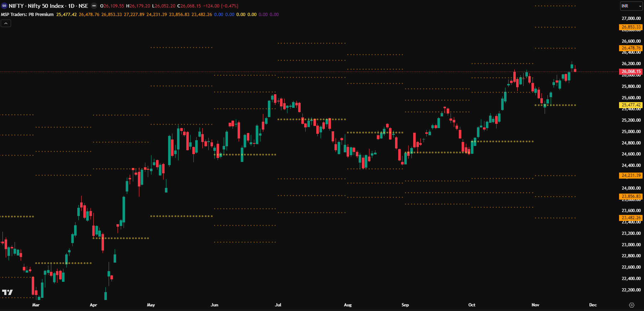Image resolution: width=644 pixels, height=311 pixels.
Task: Click the orange 26,478.76 level label
Action: pos(631,48)
